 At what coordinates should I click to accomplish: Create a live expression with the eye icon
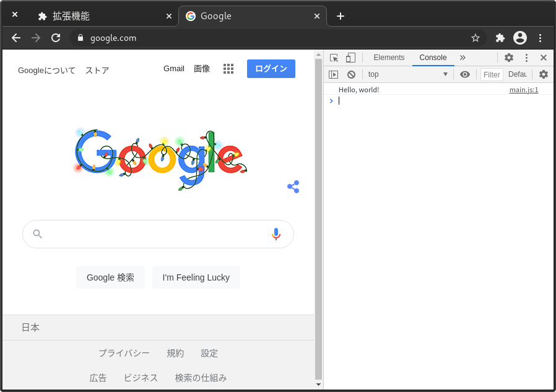tap(465, 74)
